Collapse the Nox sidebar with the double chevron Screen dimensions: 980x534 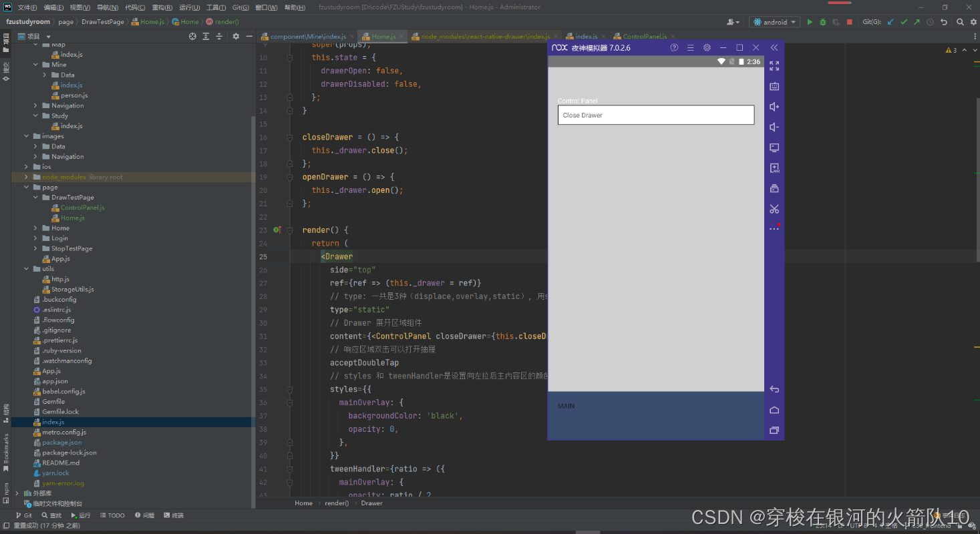click(x=774, y=48)
